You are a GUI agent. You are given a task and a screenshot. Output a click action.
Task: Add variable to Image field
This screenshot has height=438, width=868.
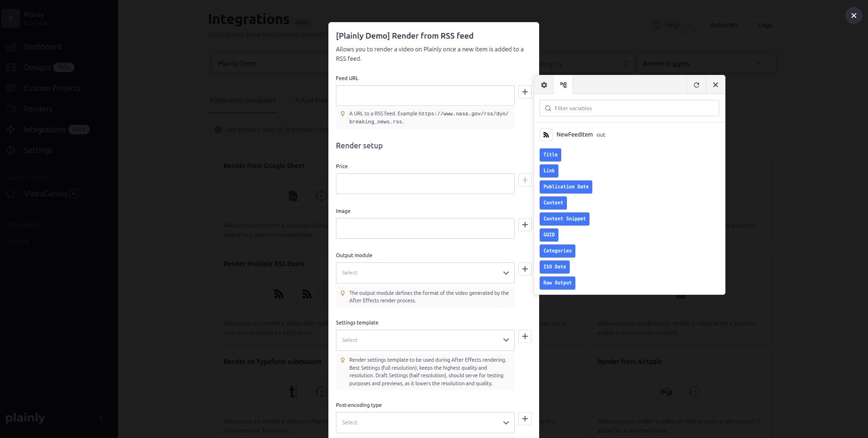coord(525,225)
